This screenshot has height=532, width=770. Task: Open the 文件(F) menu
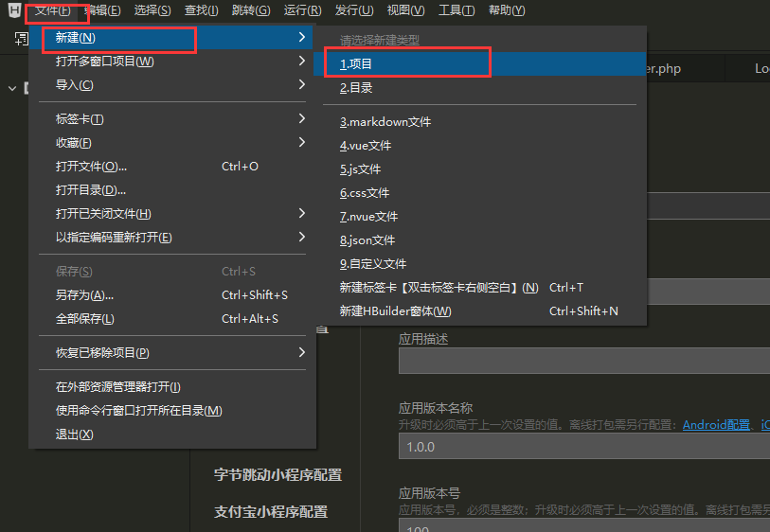[x=52, y=10]
